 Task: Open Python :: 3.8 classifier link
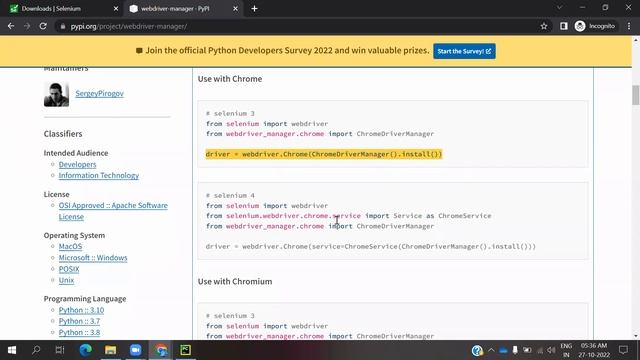[x=79, y=333]
